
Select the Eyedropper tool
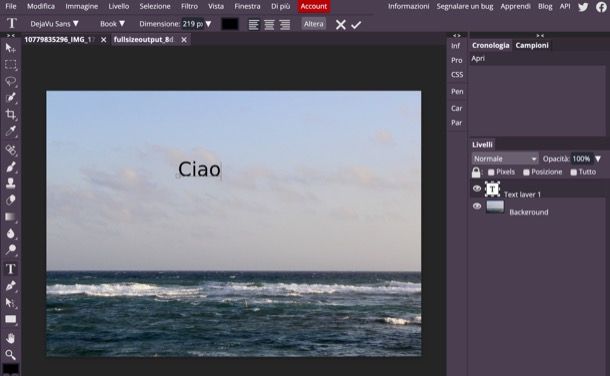point(11,131)
